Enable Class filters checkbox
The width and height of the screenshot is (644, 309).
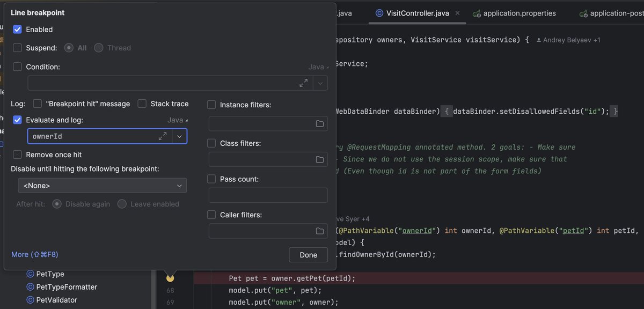(211, 143)
